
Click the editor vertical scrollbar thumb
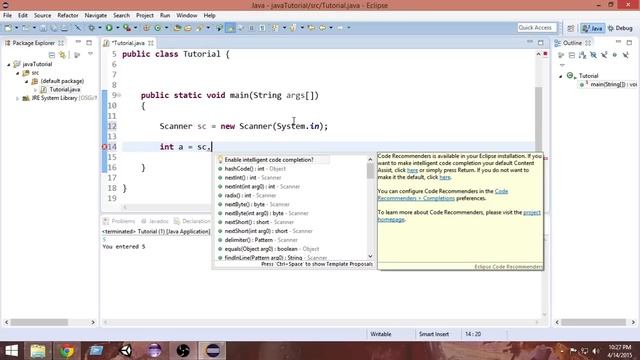point(538,119)
